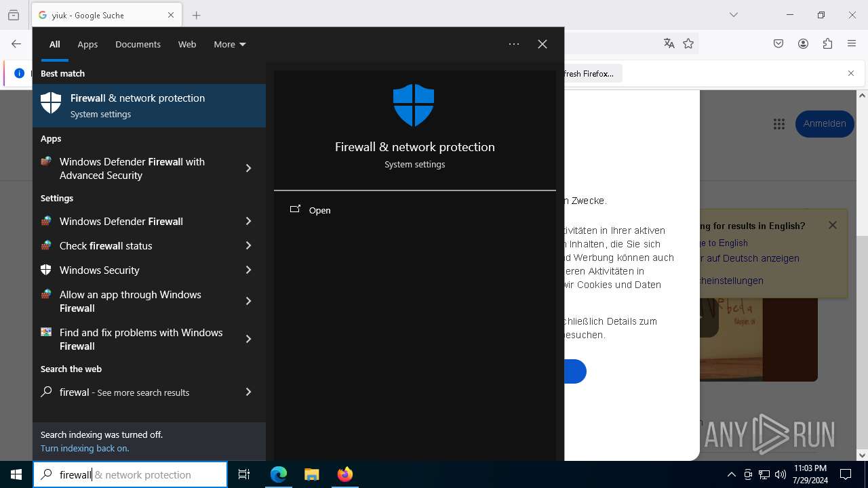Expand the Windows Defender Firewall settings chevron
868x488 pixels.
(x=249, y=221)
